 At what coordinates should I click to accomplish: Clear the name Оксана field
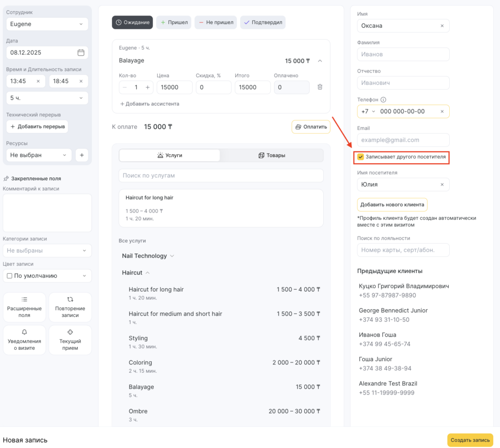pos(442,26)
